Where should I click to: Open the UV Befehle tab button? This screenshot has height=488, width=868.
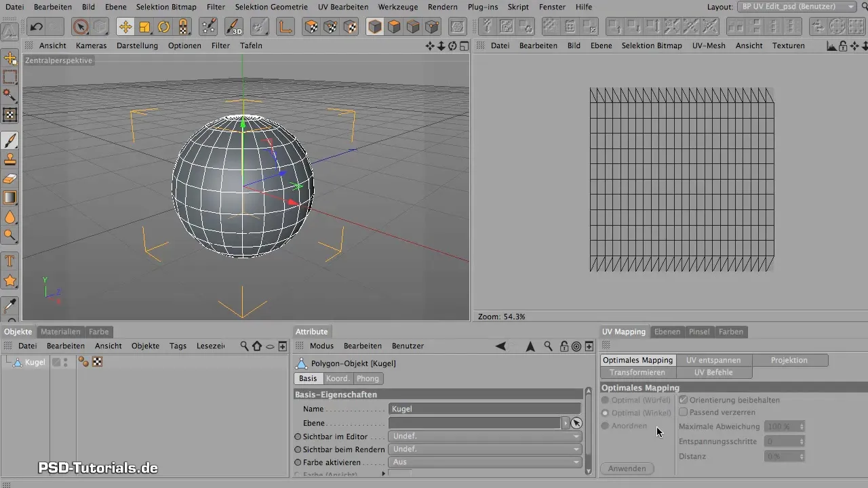pos(713,372)
